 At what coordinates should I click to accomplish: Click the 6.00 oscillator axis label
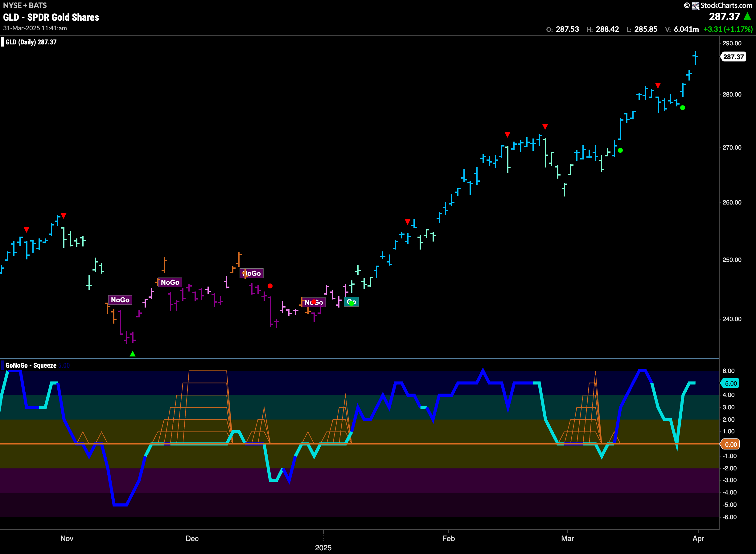click(x=728, y=371)
